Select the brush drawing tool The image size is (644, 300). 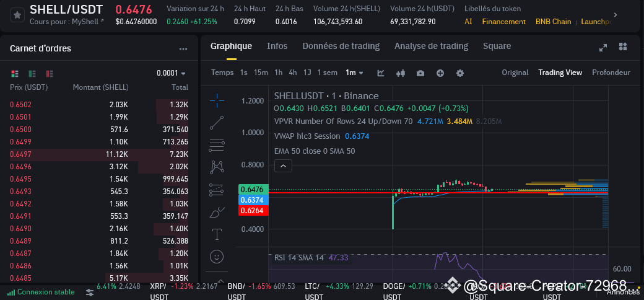(217, 212)
